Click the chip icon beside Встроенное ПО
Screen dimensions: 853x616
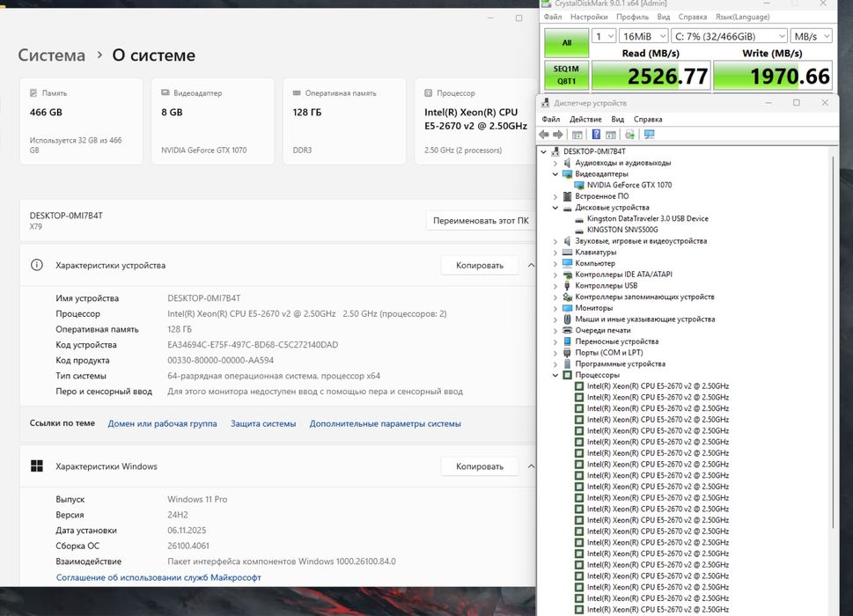click(x=567, y=196)
